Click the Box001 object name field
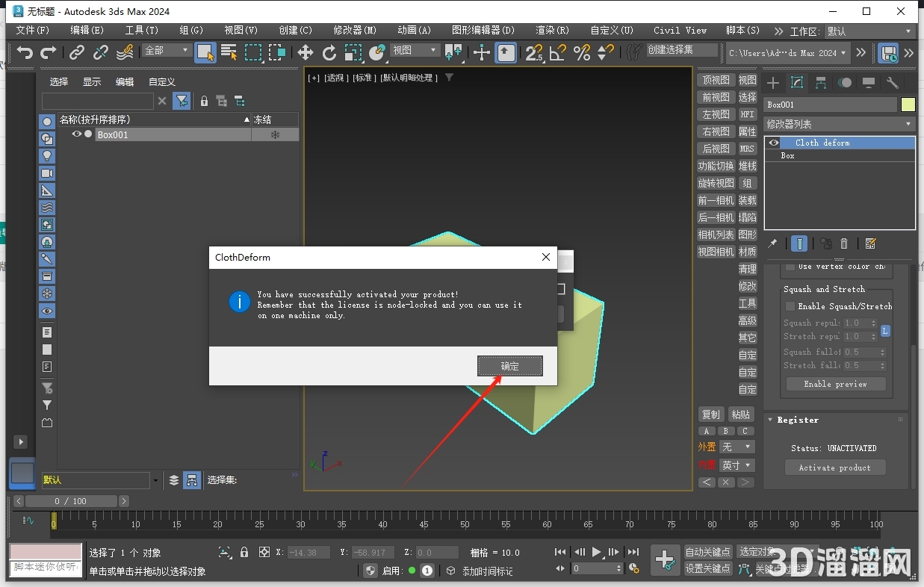This screenshot has height=587, width=924. pyautogui.click(x=831, y=105)
